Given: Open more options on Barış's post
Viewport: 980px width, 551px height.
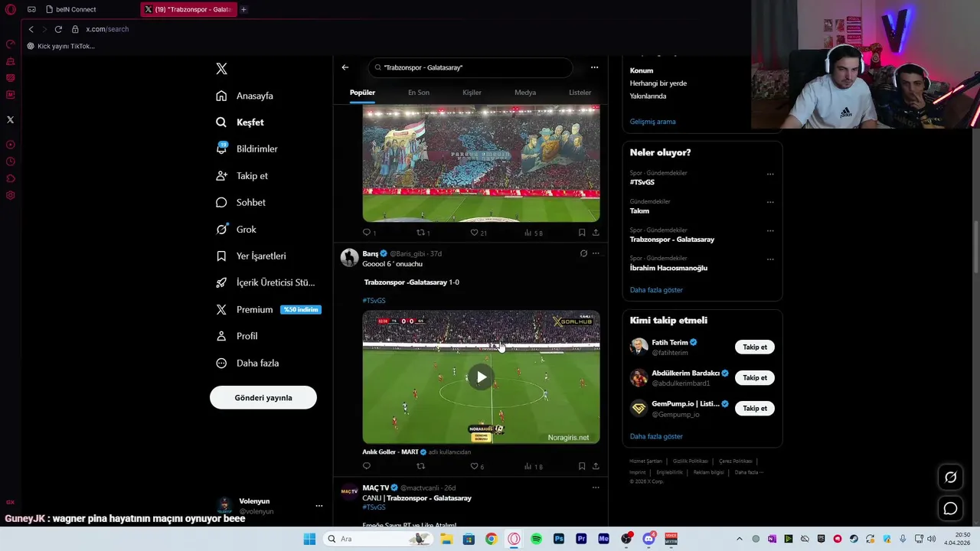Looking at the screenshot, I should [x=596, y=253].
